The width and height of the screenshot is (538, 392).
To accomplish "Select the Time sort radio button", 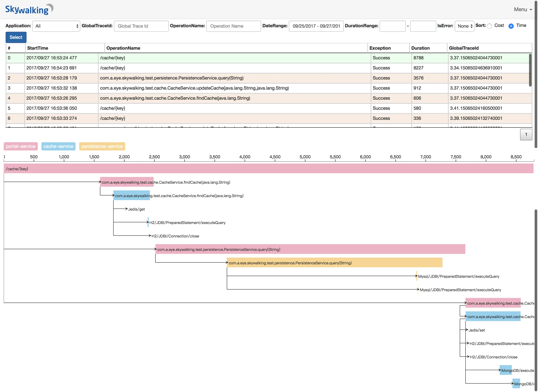I will [511, 26].
